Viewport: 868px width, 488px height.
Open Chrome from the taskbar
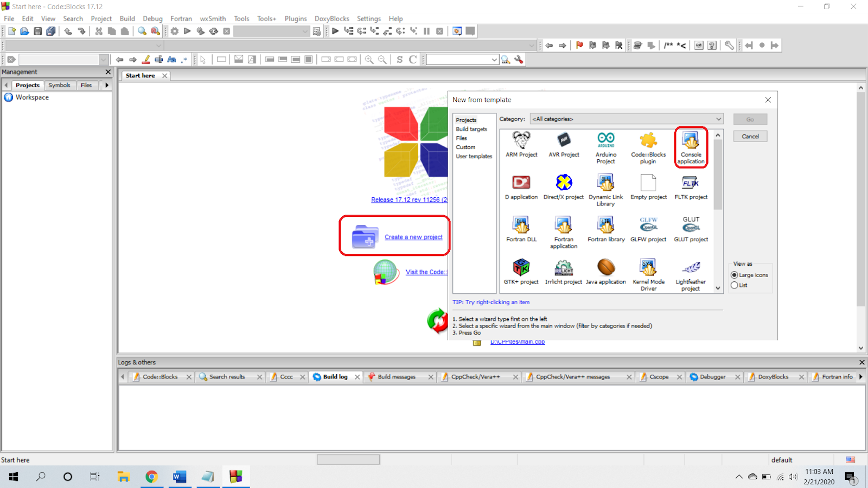pos(151,477)
